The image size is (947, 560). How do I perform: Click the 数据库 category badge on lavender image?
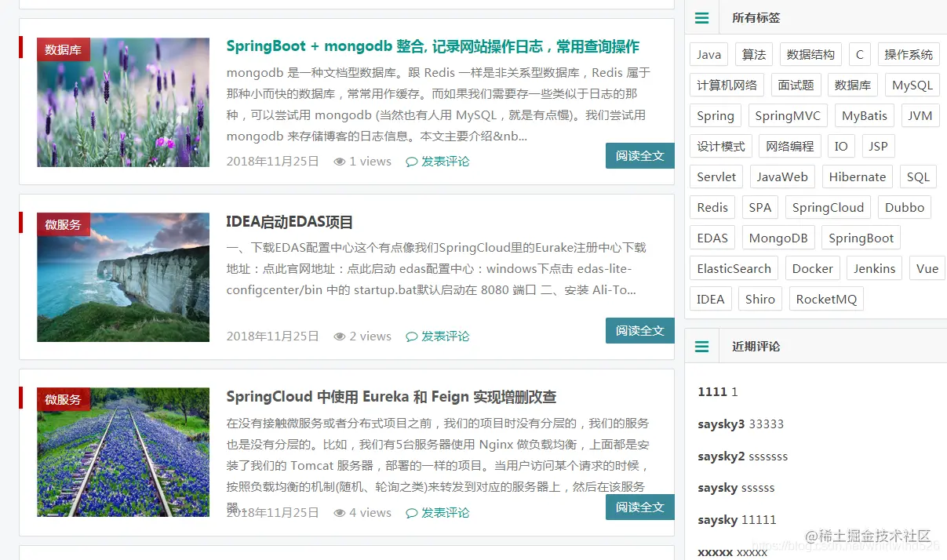click(x=64, y=49)
